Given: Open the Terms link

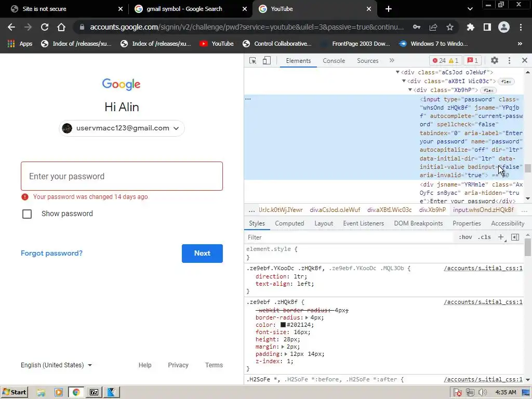Looking at the screenshot, I should point(214,365).
